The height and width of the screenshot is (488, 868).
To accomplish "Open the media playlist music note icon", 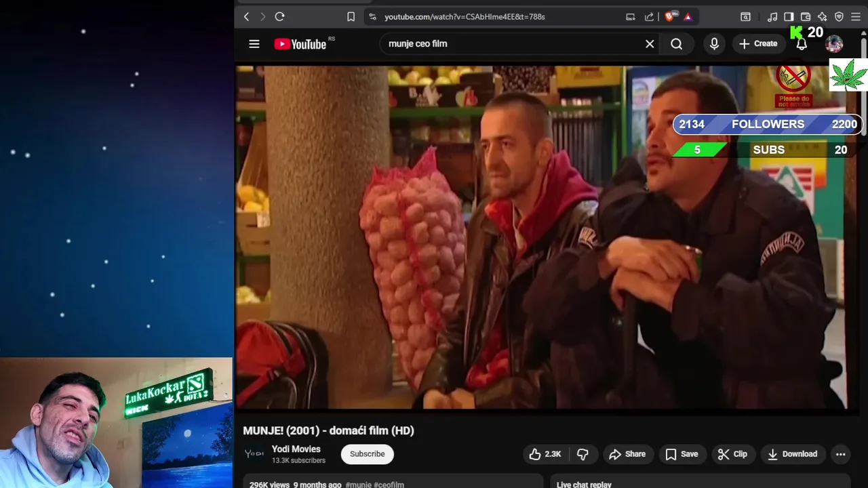I will tap(772, 17).
